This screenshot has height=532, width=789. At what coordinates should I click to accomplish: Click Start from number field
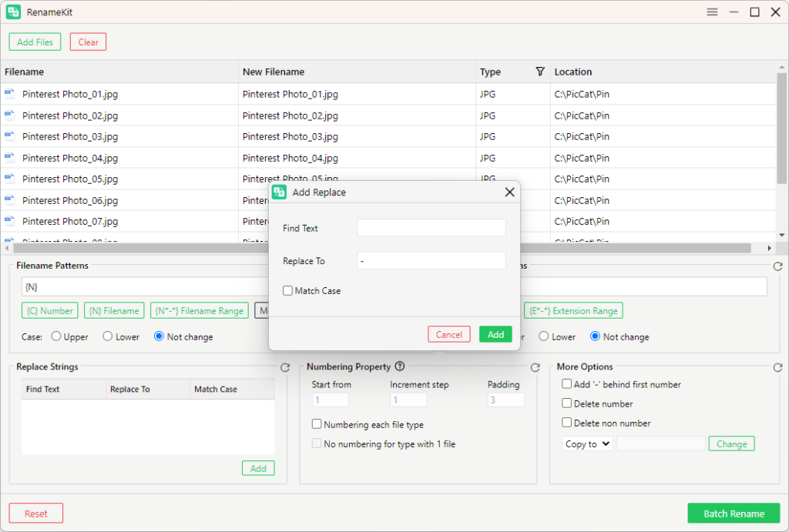coord(330,400)
